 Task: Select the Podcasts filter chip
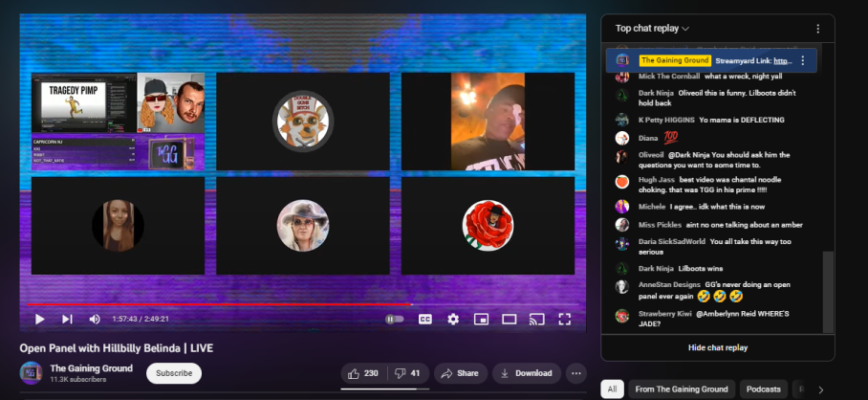(763, 389)
